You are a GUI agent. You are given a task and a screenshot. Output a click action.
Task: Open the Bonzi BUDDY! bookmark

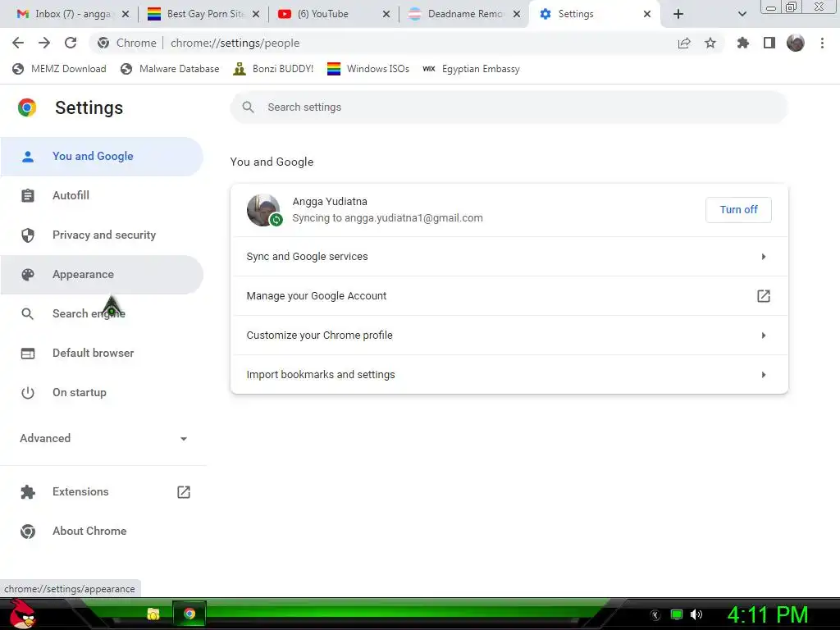273,69
